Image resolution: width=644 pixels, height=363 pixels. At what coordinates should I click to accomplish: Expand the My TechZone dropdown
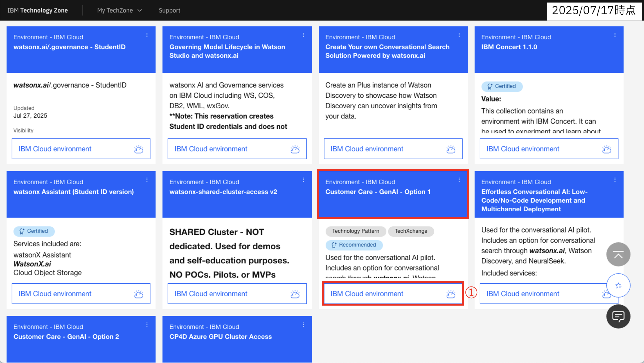[x=120, y=10]
